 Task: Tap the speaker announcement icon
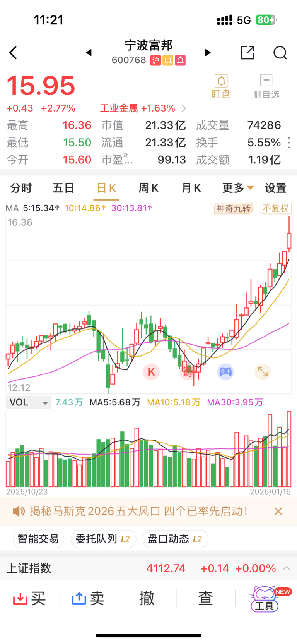[x=18, y=512]
